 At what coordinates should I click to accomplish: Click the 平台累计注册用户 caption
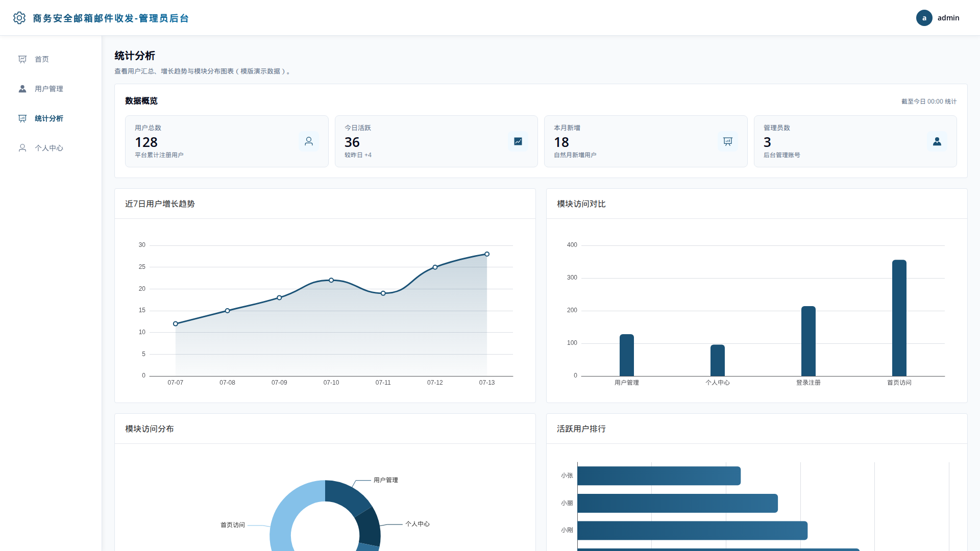click(x=159, y=155)
